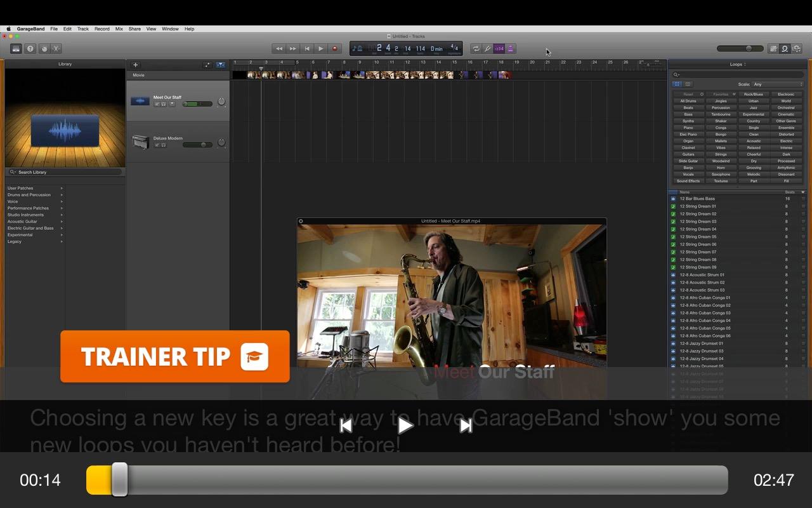Click the red Record button in transport
The height and width of the screenshot is (508, 812).
coord(335,48)
